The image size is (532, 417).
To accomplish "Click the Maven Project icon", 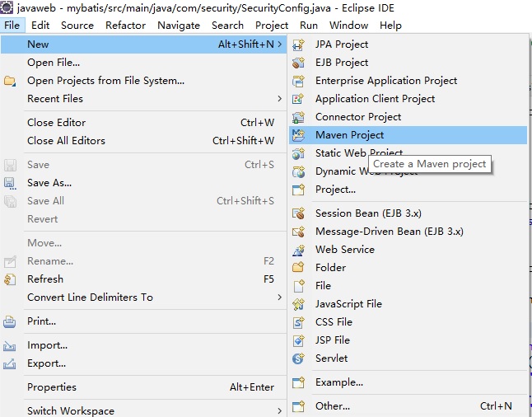I will pyautogui.click(x=299, y=135).
